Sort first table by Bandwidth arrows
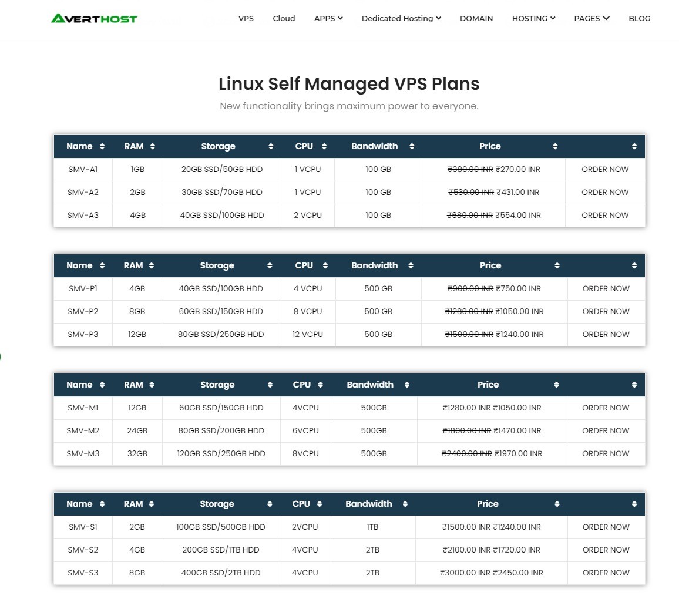 412,146
